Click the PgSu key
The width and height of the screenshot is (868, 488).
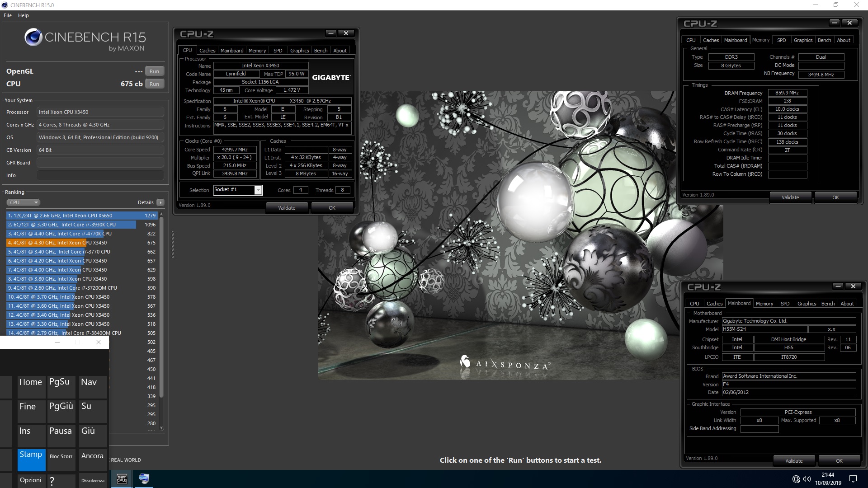[61, 387]
